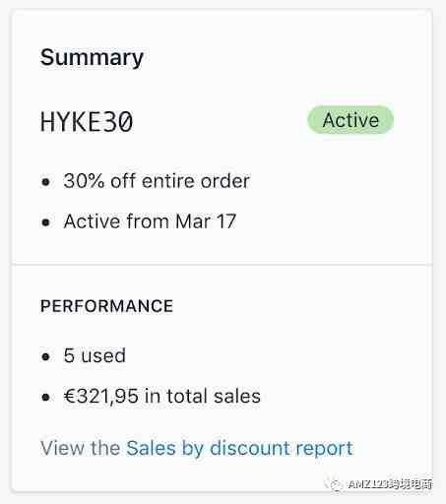Click the bullet before €321,95 total sales
446x504 pixels.
point(46,397)
